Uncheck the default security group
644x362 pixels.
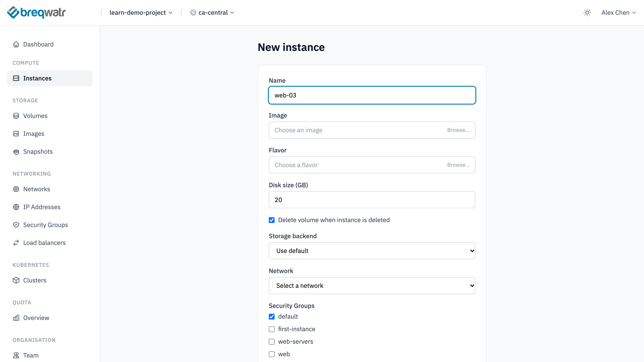pyautogui.click(x=272, y=317)
